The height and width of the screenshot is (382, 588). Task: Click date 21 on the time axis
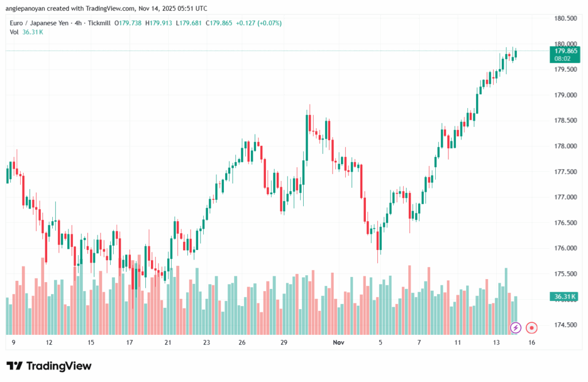(x=168, y=342)
